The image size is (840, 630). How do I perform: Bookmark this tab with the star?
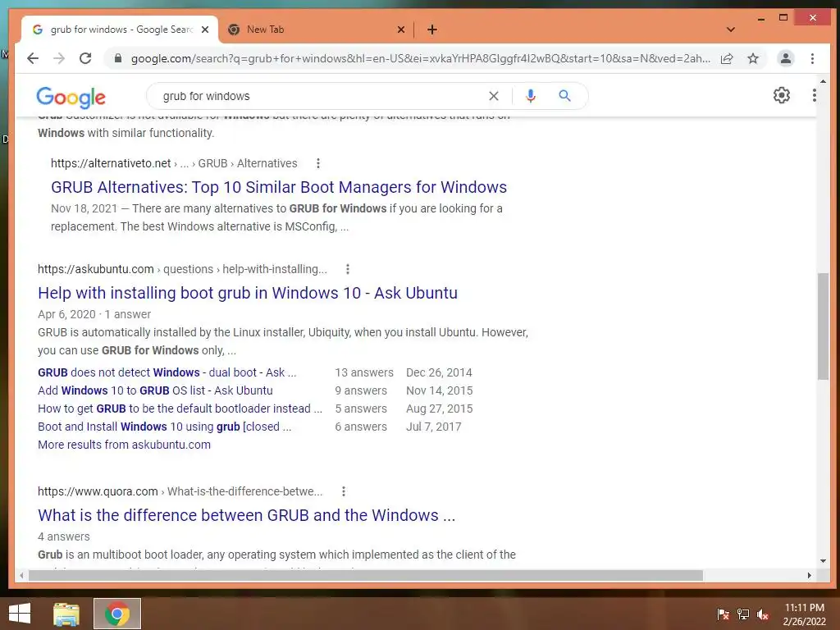coord(753,58)
